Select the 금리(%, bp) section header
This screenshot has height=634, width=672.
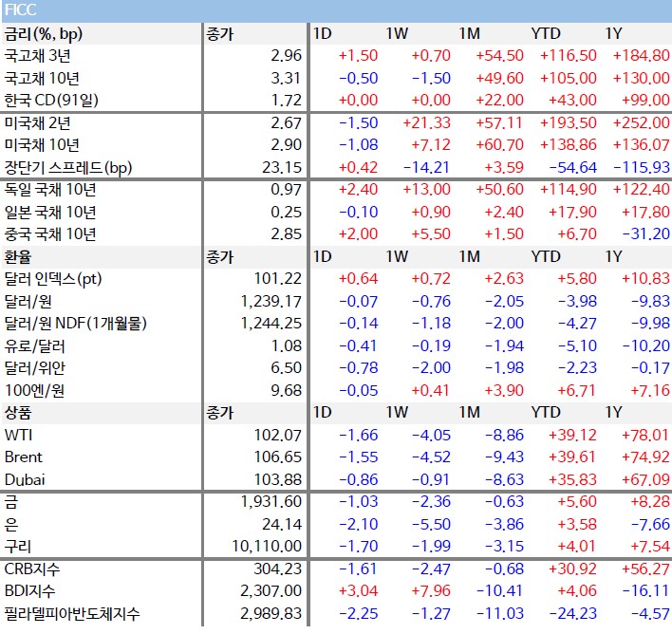44,34
